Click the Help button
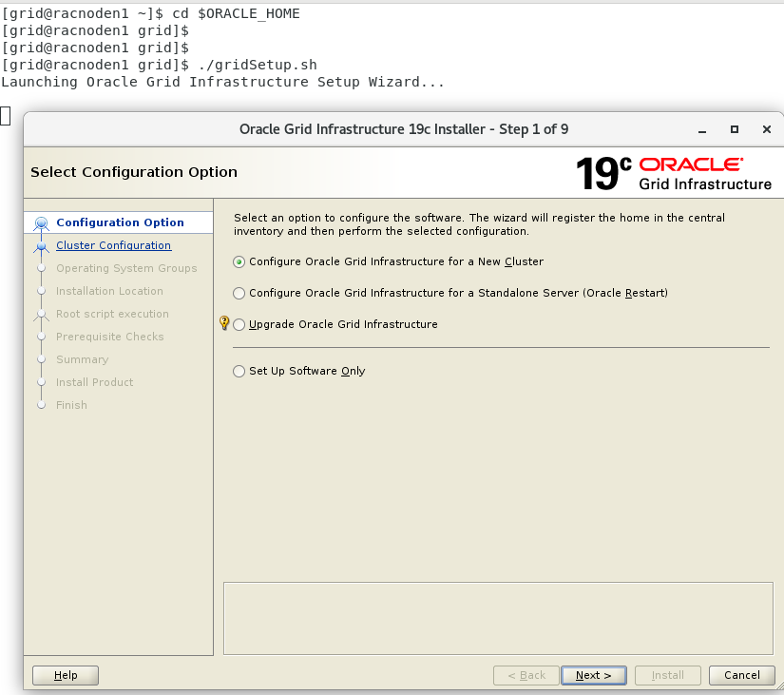The width and height of the screenshot is (784, 695). pos(66,675)
